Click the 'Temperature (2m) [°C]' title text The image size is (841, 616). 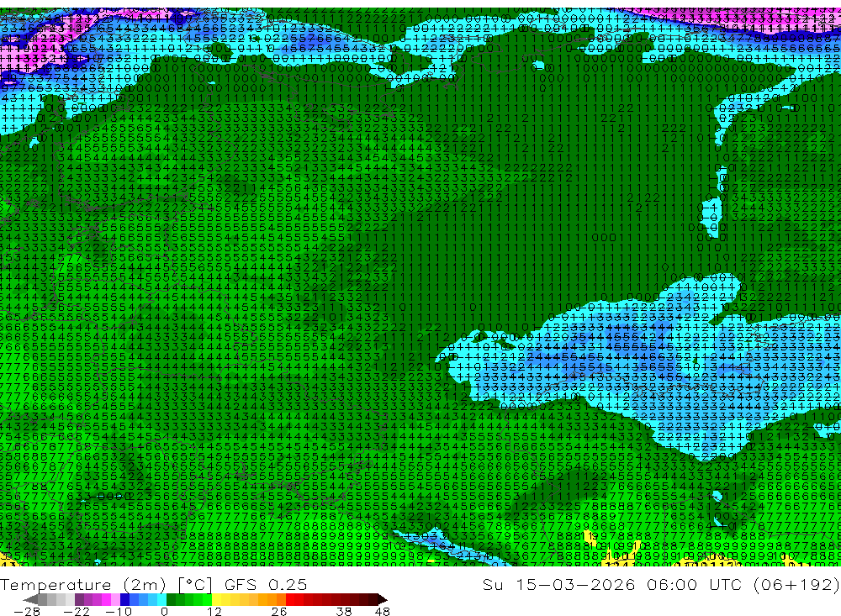(x=106, y=585)
